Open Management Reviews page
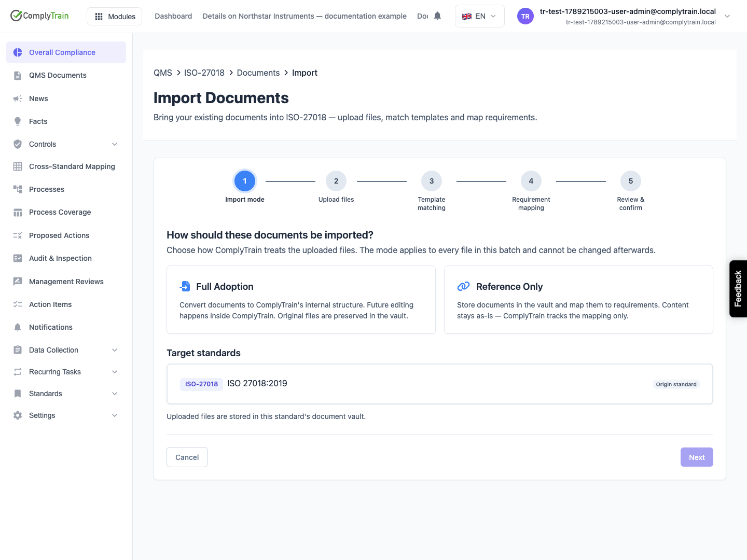This screenshot has height=560, width=747. (x=66, y=282)
